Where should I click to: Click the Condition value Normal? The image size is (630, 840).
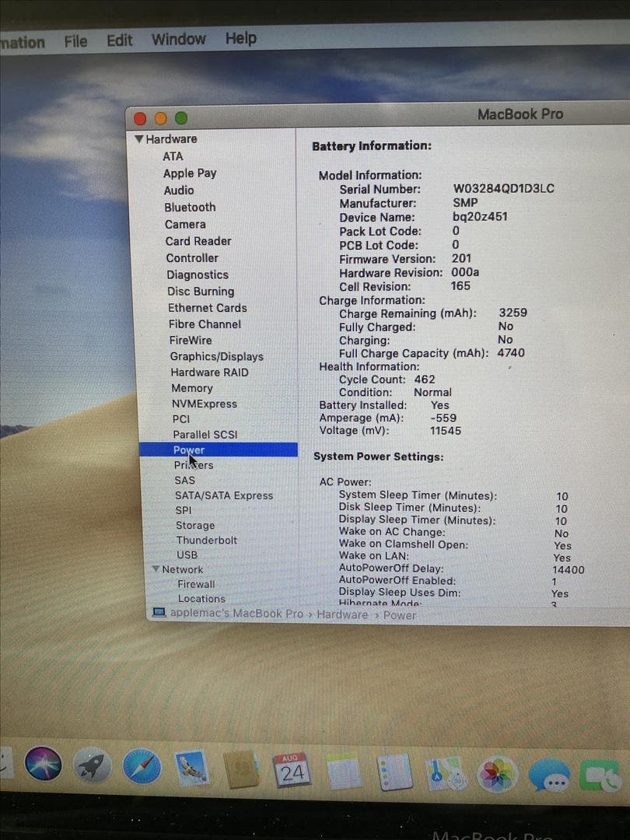pyautogui.click(x=432, y=392)
